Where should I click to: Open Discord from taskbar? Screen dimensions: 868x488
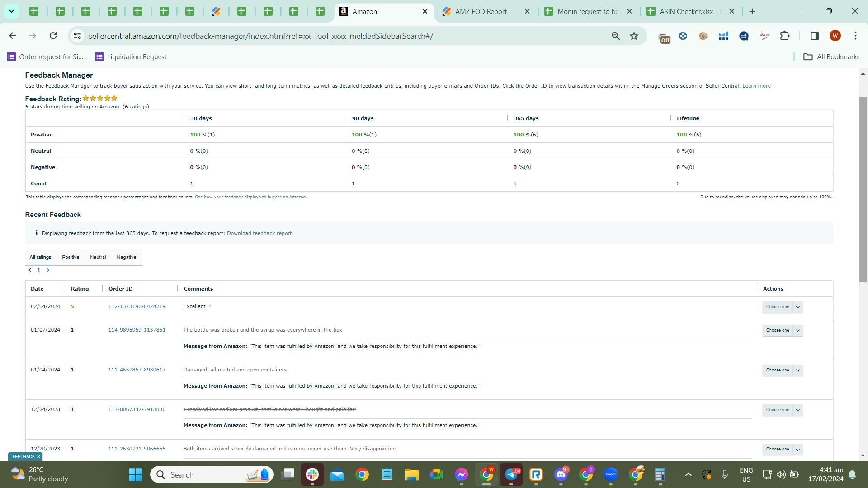561,474
